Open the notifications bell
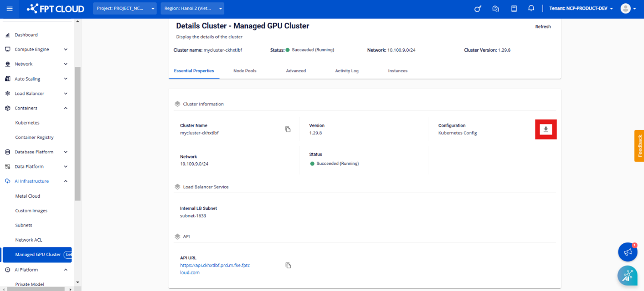 [x=531, y=9]
